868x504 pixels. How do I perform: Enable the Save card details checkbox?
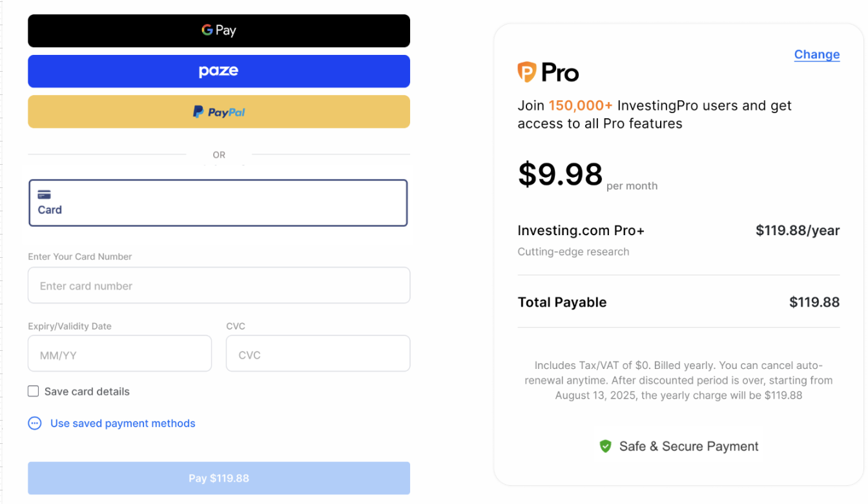pyautogui.click(x=33, y=391)
